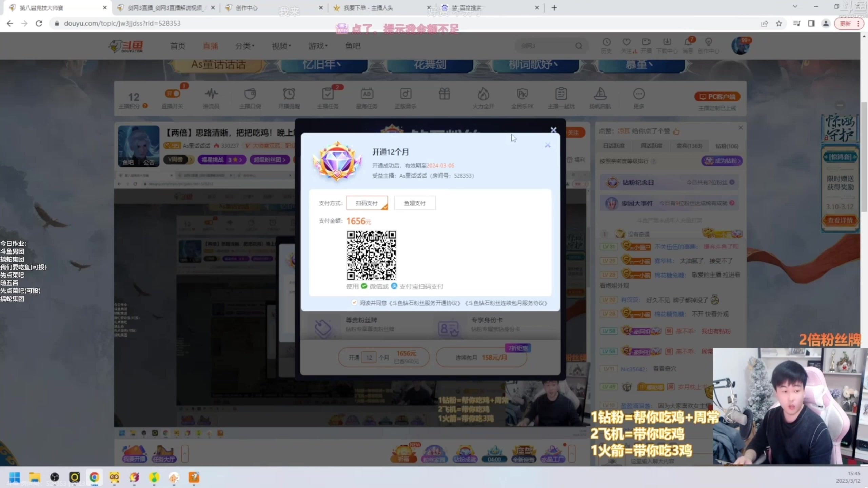Close the 点赞 notification banner
This screenshot has width=868, height=488.
pyautogui.click(x=741, y=128)
